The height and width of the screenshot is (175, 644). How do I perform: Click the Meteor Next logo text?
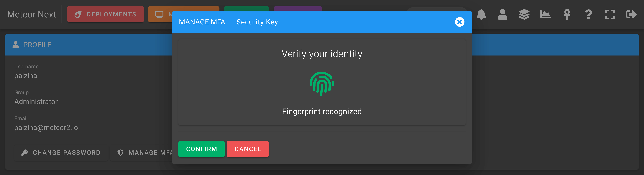click(x=32, y=14)
